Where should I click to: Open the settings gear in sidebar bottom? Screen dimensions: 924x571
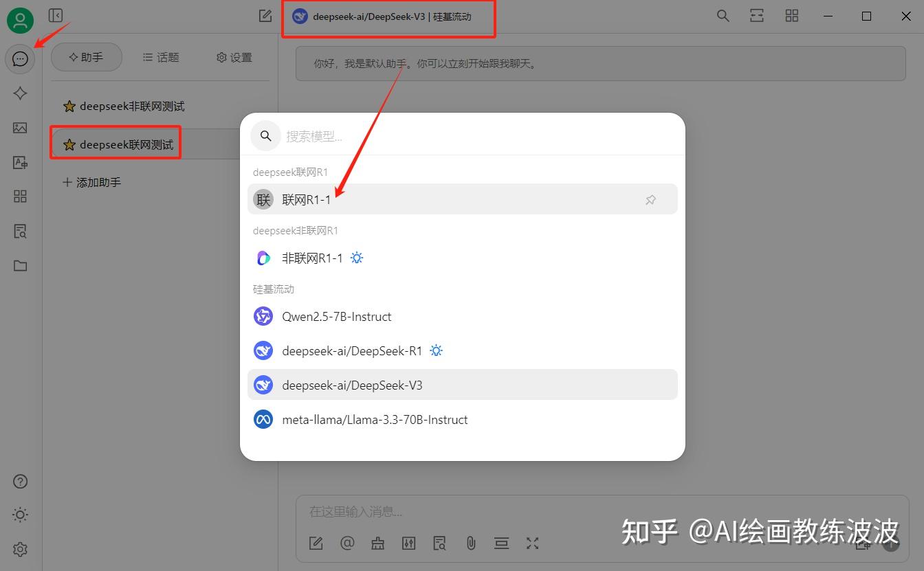coord(20,549)
